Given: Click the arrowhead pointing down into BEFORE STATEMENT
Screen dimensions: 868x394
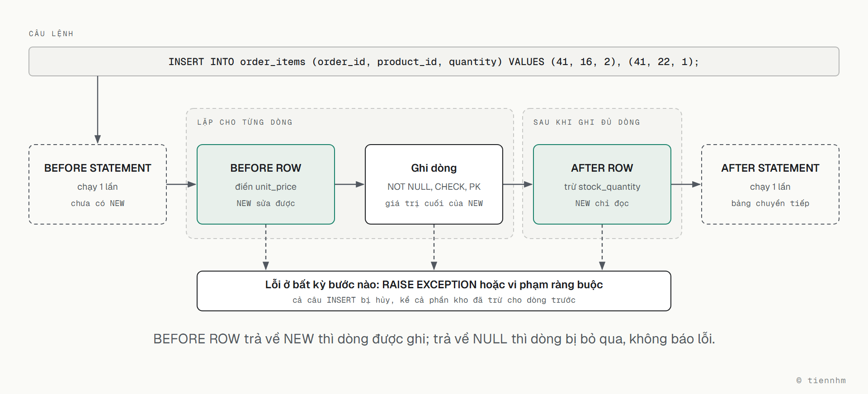Looking at the screenshot, I should point(98,139).
